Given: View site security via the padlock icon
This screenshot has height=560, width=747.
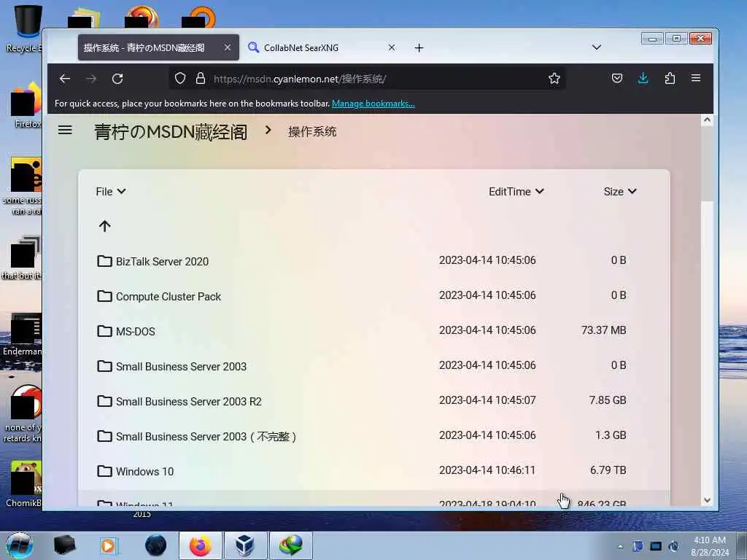Looking at the screenshot, I should pyautogui.click(x=201, y=79).
